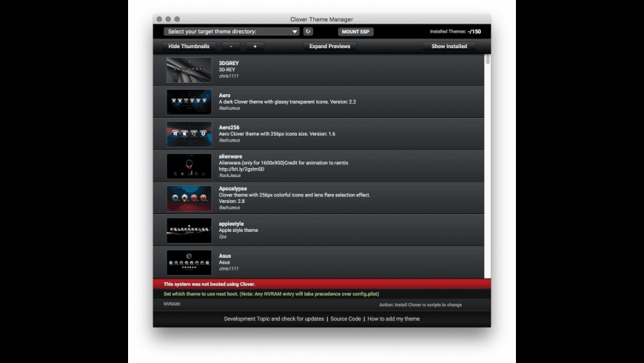Click 'Action: Install Clover rc scripts to change'
Image resolution: width=644 pixels, height=363 pixels.
[420, 305]
